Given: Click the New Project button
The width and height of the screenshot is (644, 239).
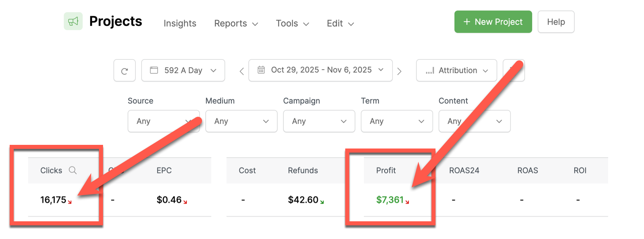Looking at the screenshot, I should (493, 22).
